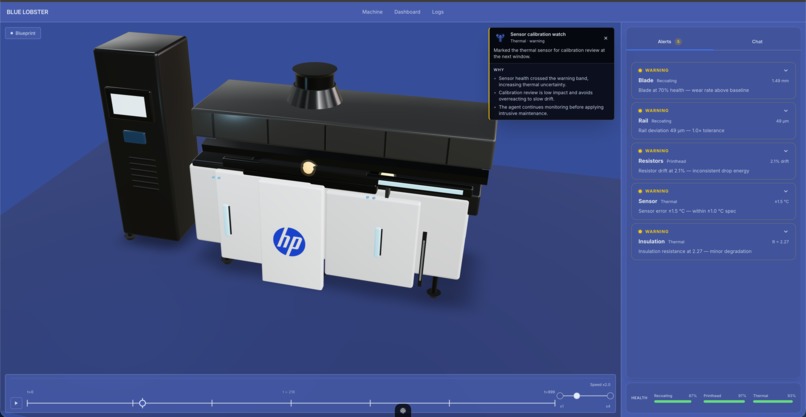The height and width of the screenshot is (417, 806).
Task: Click the 'Speed x2.0' label
Action: [600, 385]
